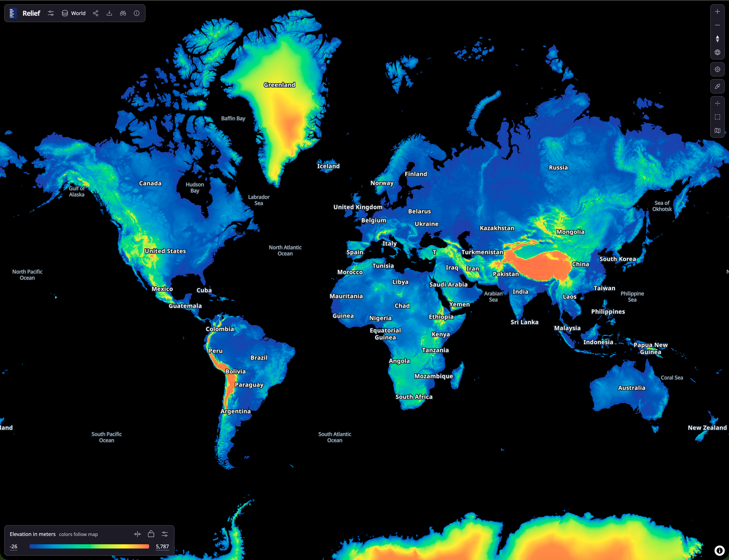
Task: Select the eyedropper value picker tool
Action: pos(717,86)
